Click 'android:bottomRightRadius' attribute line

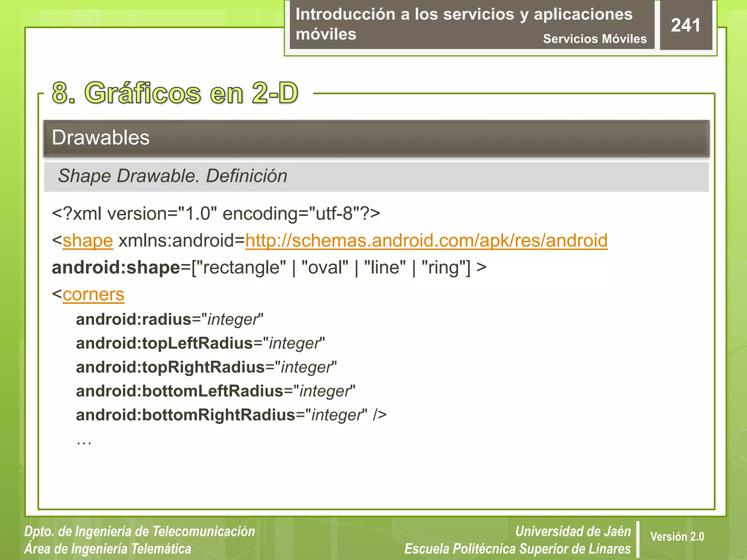pyautogui.click(x=231, y=415)
